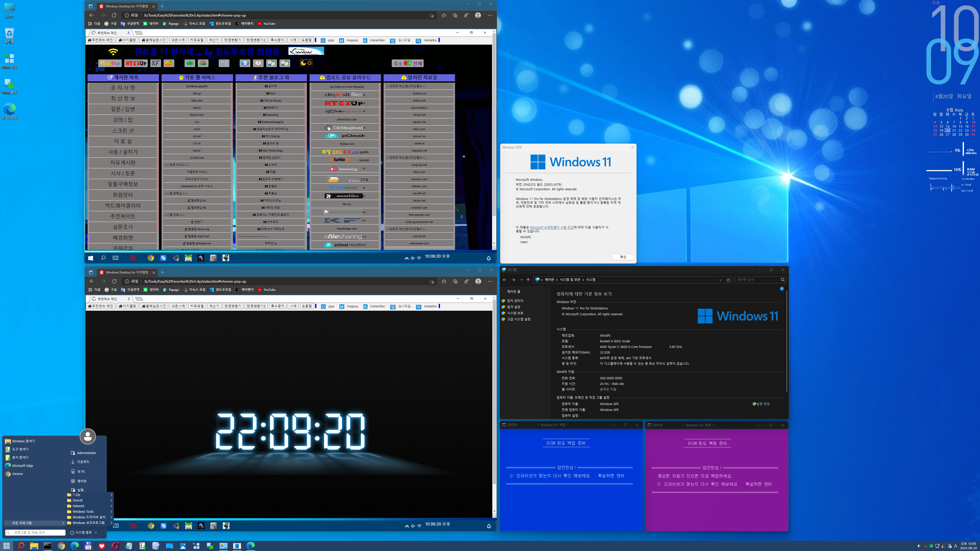Open the address bar dropdown in 시스템 window
The image size is (980, 551).
point(720,280)
